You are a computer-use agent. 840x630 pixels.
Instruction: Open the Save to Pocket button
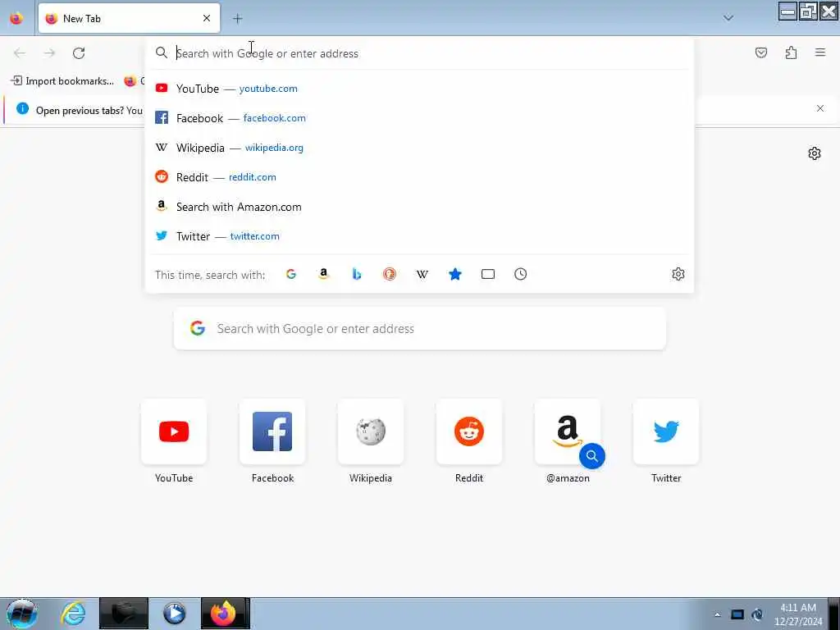click(760, 52)
